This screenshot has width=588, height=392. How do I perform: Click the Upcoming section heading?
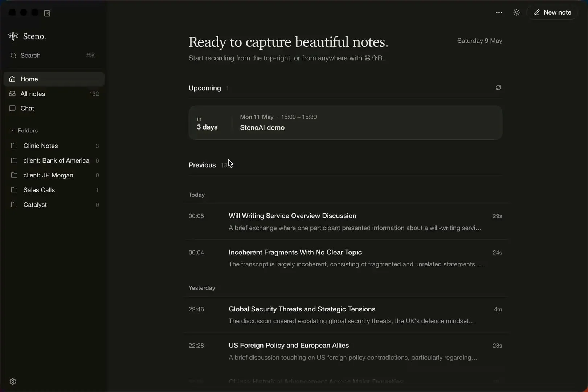coord(205,88)
